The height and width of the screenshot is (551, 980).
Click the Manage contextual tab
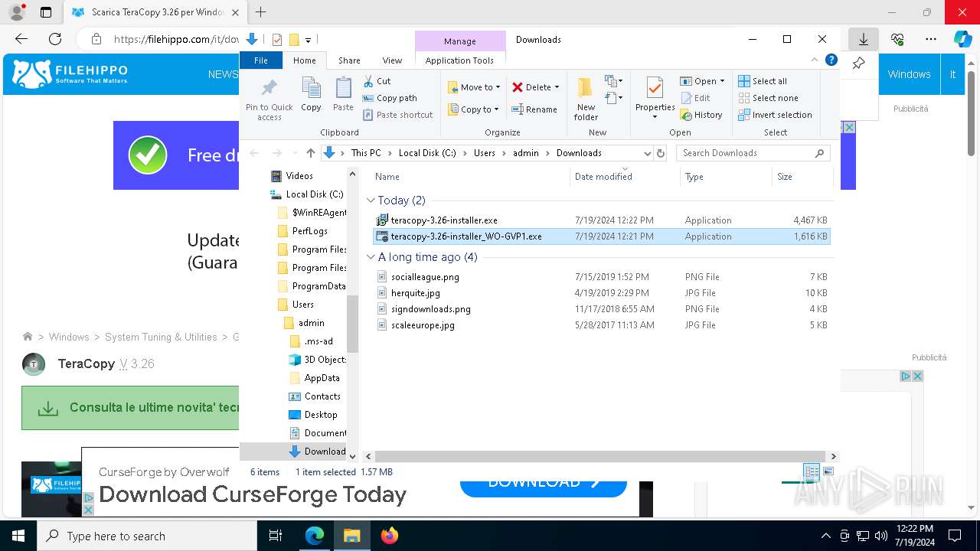pos(460,41)
